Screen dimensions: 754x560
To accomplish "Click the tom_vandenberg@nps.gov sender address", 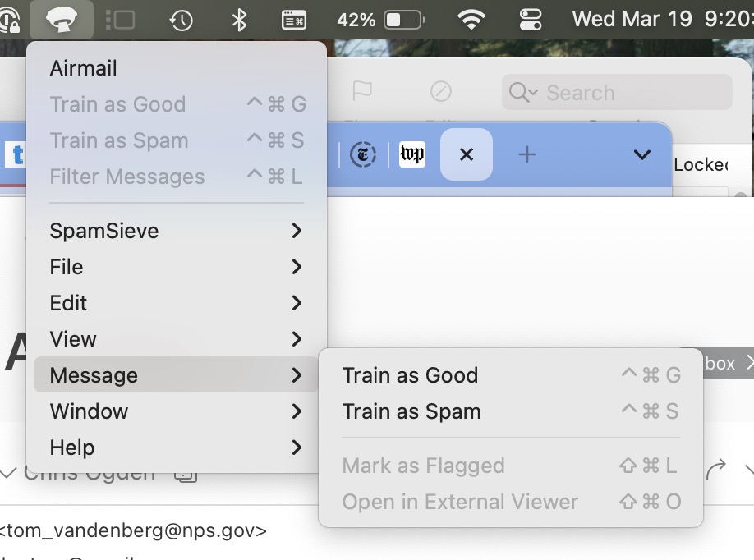I will point(133,530).
